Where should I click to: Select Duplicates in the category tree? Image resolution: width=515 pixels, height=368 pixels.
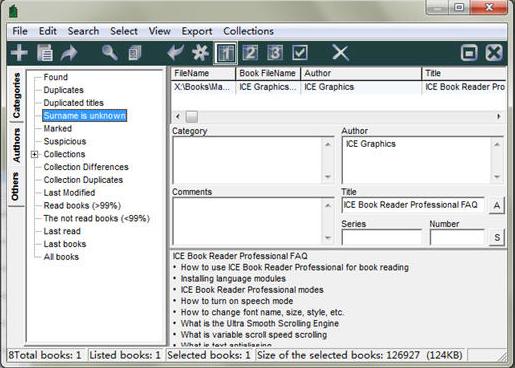click(x=63, y=90)
